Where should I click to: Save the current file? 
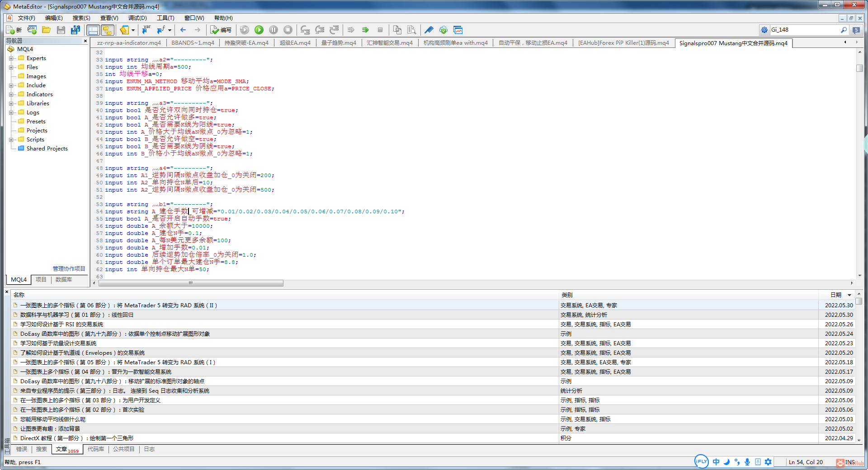click(x=61, y=30)
